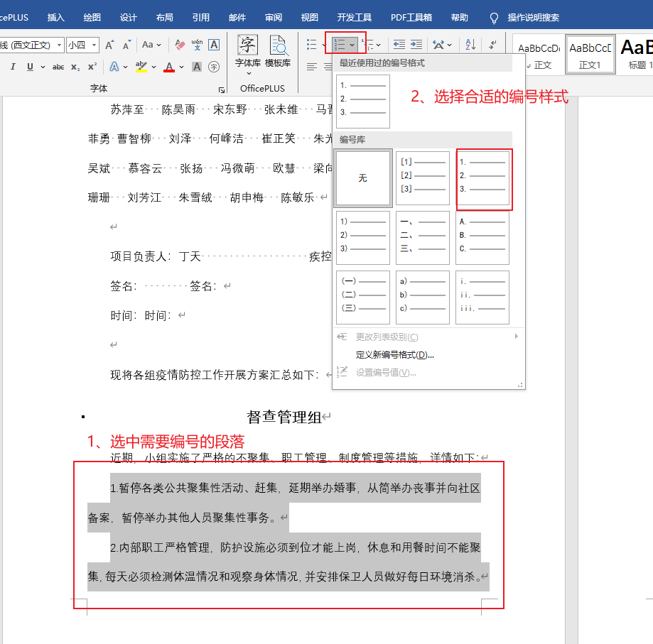Viewport: 653px width, 644px height.
Task: Select 无 (none) numbering in library
Action: (x=362, y=178)
